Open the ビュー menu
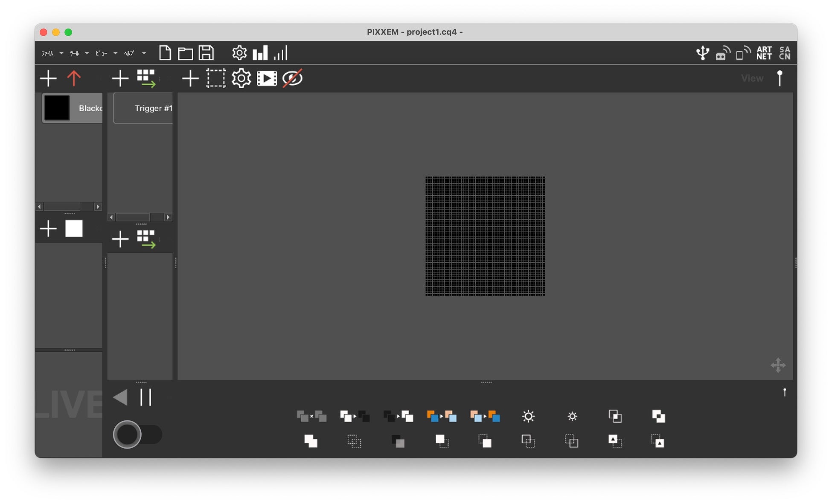 (101, 53)
